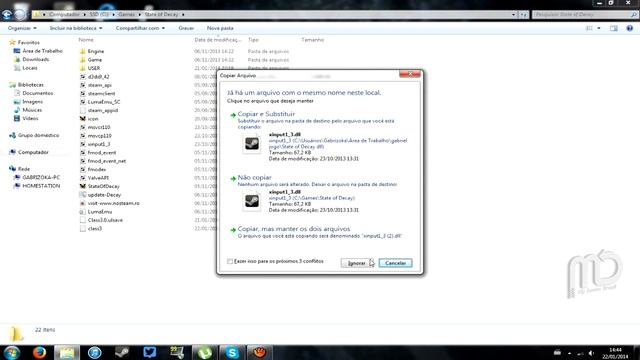640x360 pixels.
Task: Select the steam_appid file
Action: (103, 110)
